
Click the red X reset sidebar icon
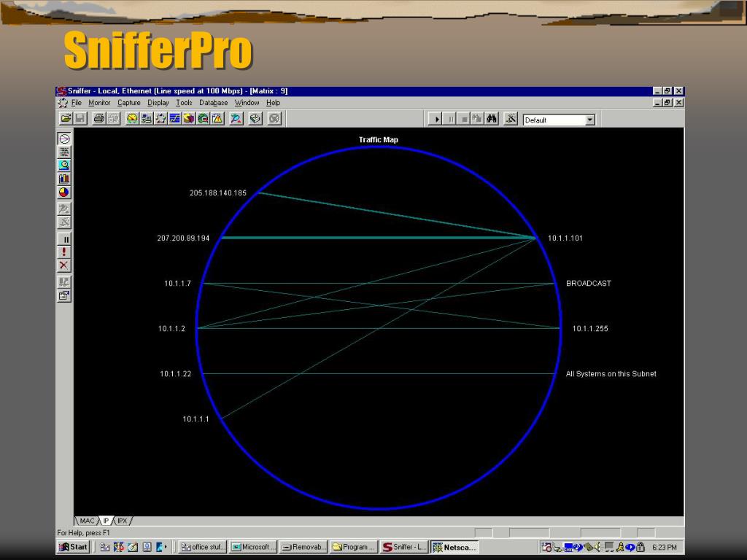click(64, 265)
